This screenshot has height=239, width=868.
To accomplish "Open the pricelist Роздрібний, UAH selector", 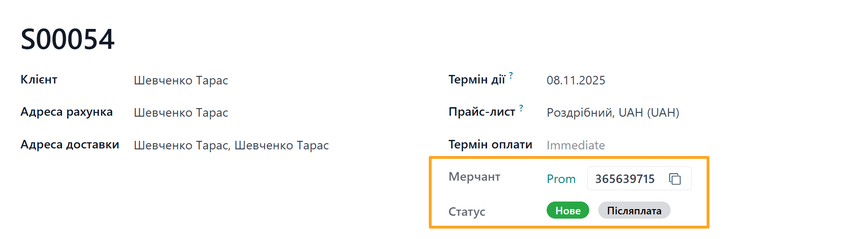I will [612, 112].
